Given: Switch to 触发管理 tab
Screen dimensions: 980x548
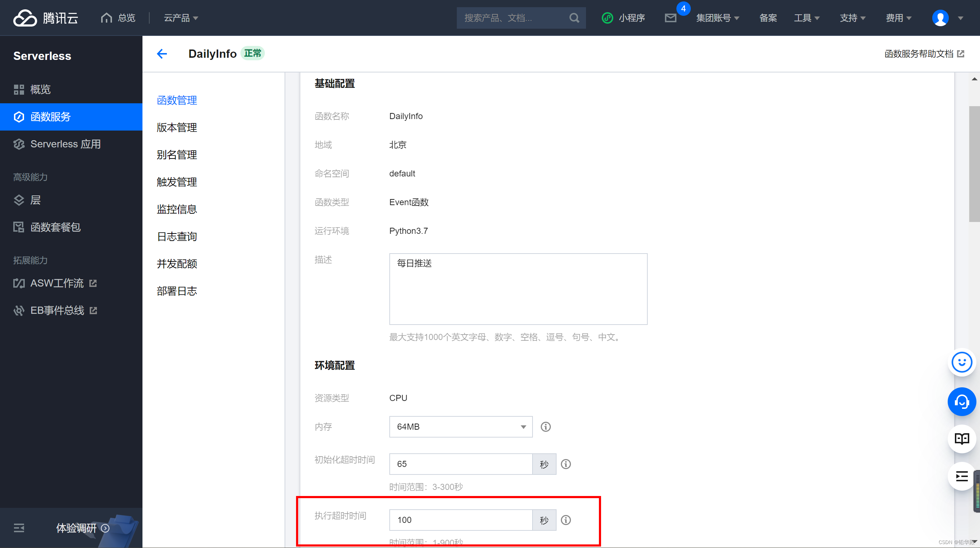Looking at the screenshot, I should click(x=177, y=182).
